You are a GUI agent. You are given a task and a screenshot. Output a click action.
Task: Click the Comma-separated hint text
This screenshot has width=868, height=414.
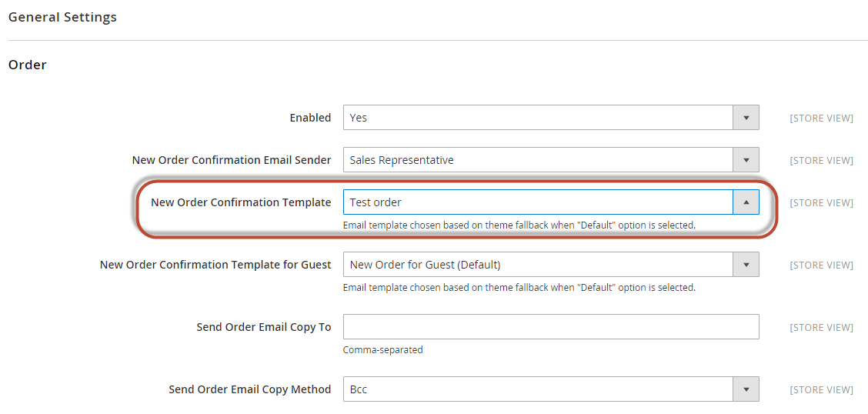click(x=383, y=350)
